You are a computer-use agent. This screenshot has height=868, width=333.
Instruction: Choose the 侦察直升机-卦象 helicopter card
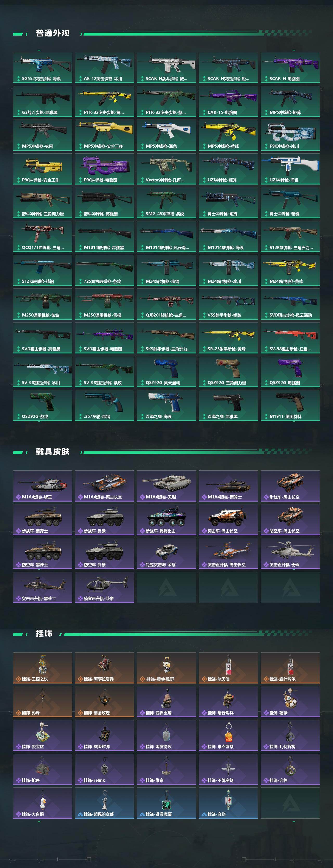(105, 587)
